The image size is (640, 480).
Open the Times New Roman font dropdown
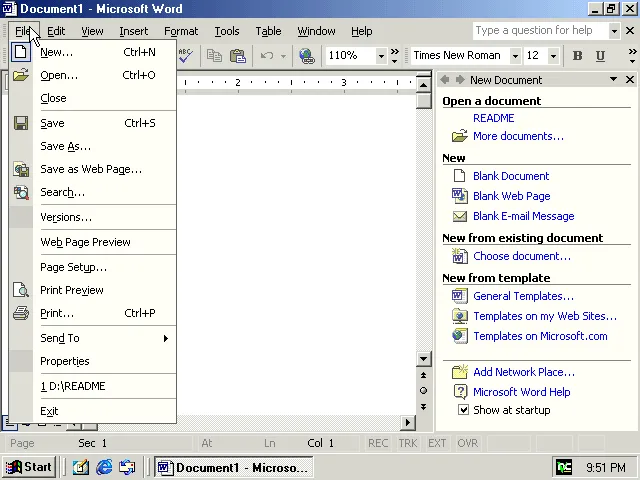515,56
